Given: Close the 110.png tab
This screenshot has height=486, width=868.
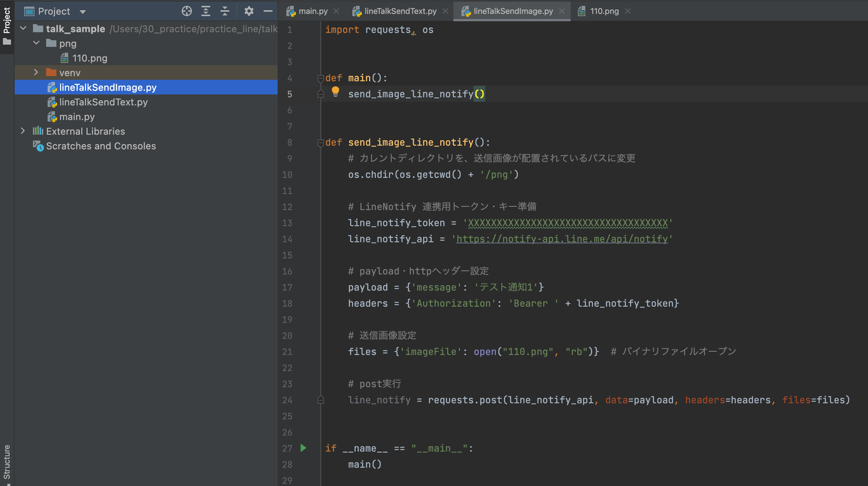Looking at the screenshot, I should point(628,11).
